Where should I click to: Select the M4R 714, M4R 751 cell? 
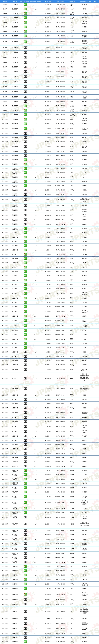click(x=84, y=128)
